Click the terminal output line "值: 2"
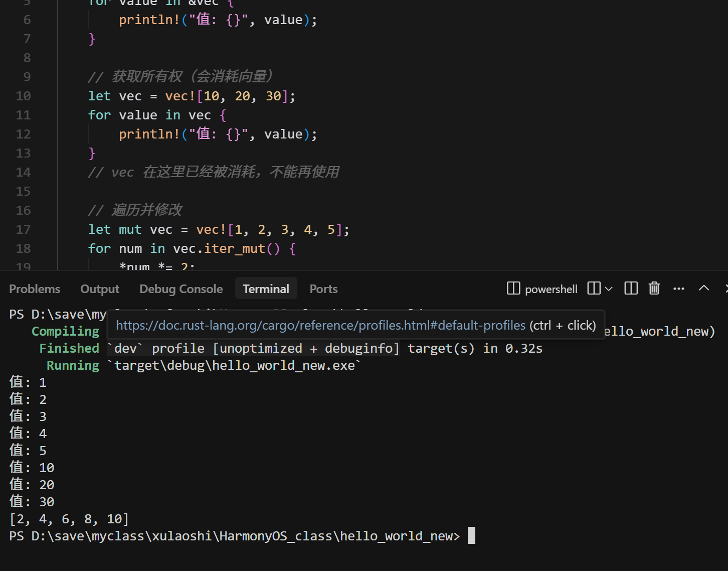Image resolution: width=728 pixels, height=571 pixels. (x=28, y=399)
